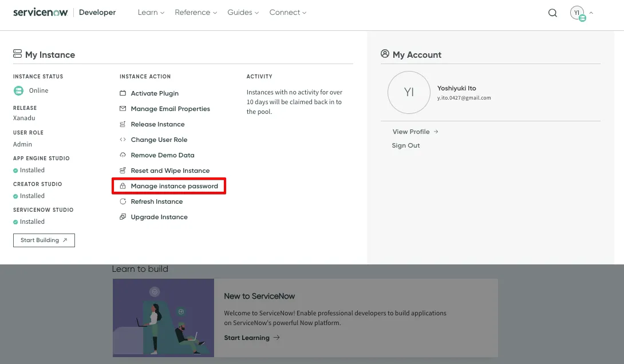Select Change User Role
Screen dimensions: 624x364
point(159,140)
